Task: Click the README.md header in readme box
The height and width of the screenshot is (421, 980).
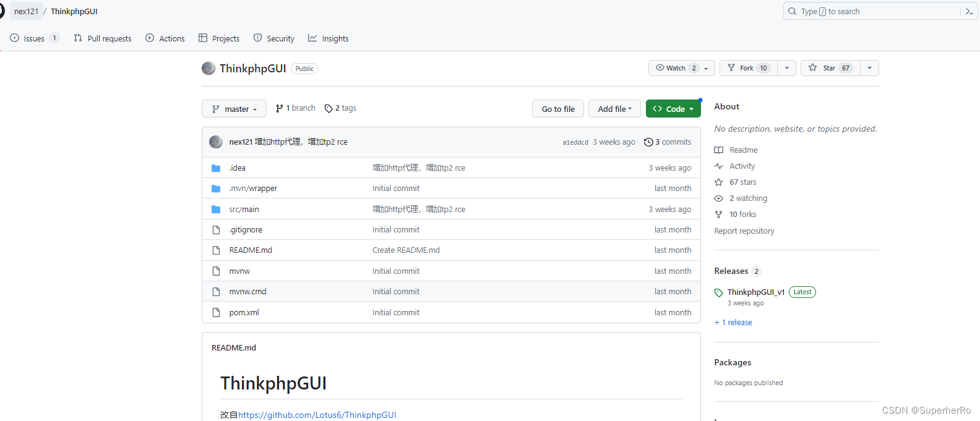Action: click(x=234, y=348)
